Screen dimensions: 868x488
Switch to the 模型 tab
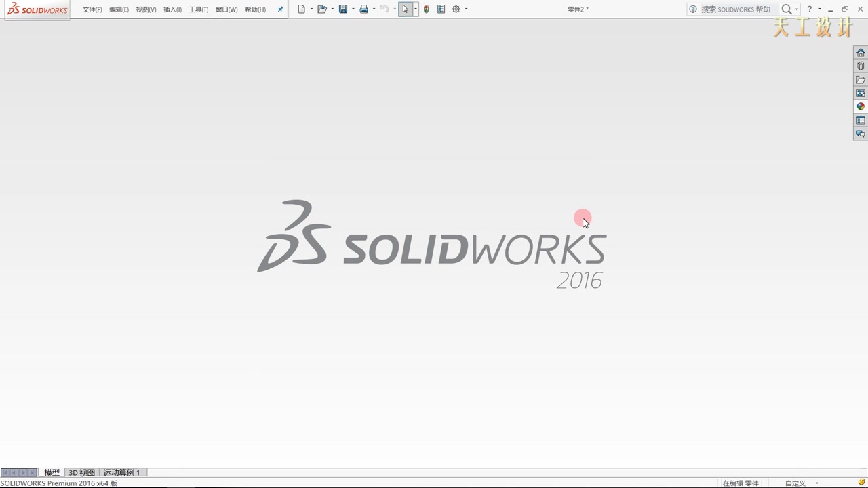(52, 472)
